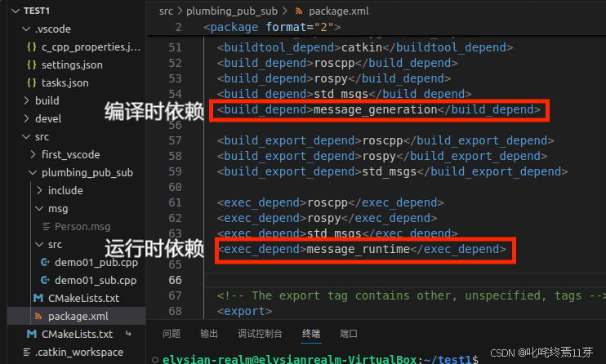Place cursor on empty line 66

click(405, 280)
